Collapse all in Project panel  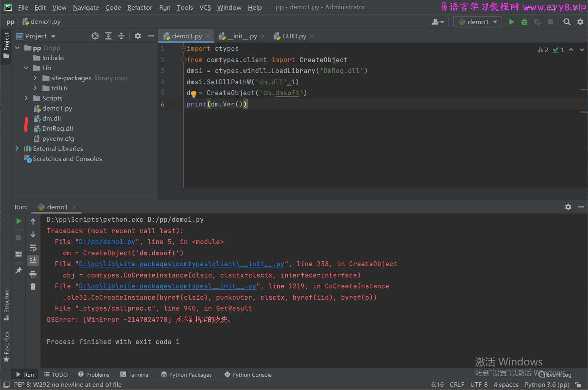[x=121, y=36]
